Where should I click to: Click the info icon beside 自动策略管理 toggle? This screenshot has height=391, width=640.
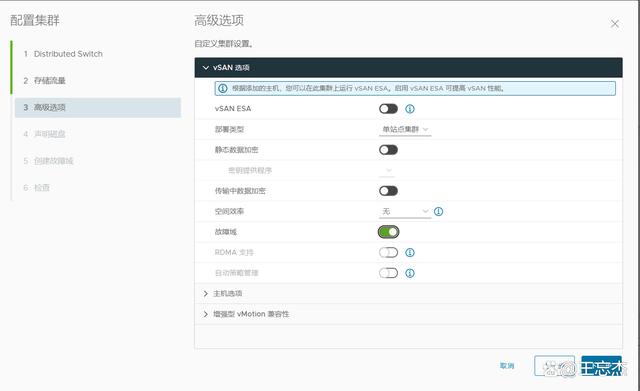coord(410,273)
